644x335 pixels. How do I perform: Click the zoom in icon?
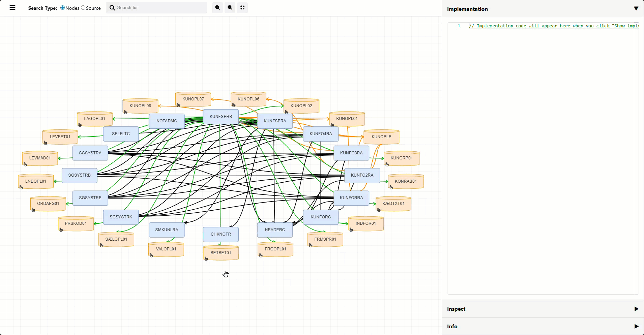point(218,7)
